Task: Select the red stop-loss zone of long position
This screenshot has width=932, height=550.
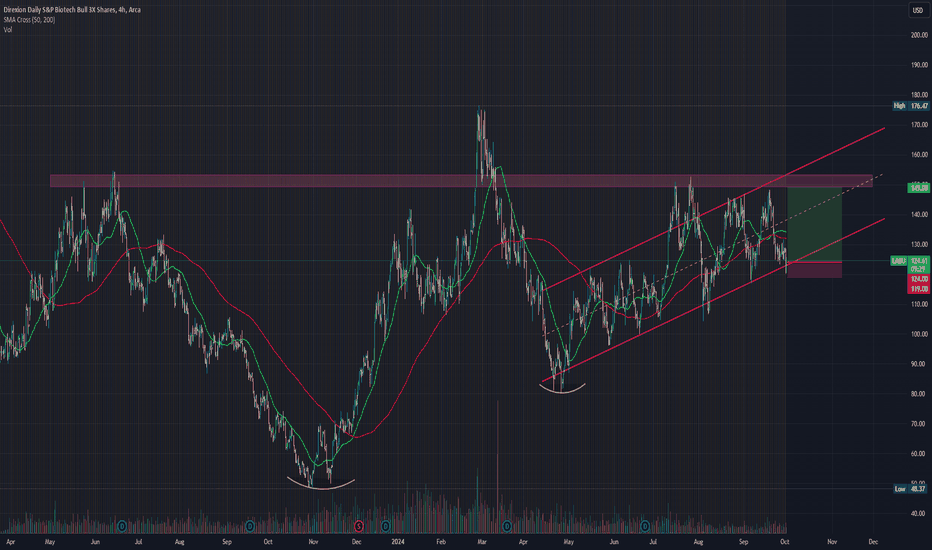Action: [x=814, y=270]
